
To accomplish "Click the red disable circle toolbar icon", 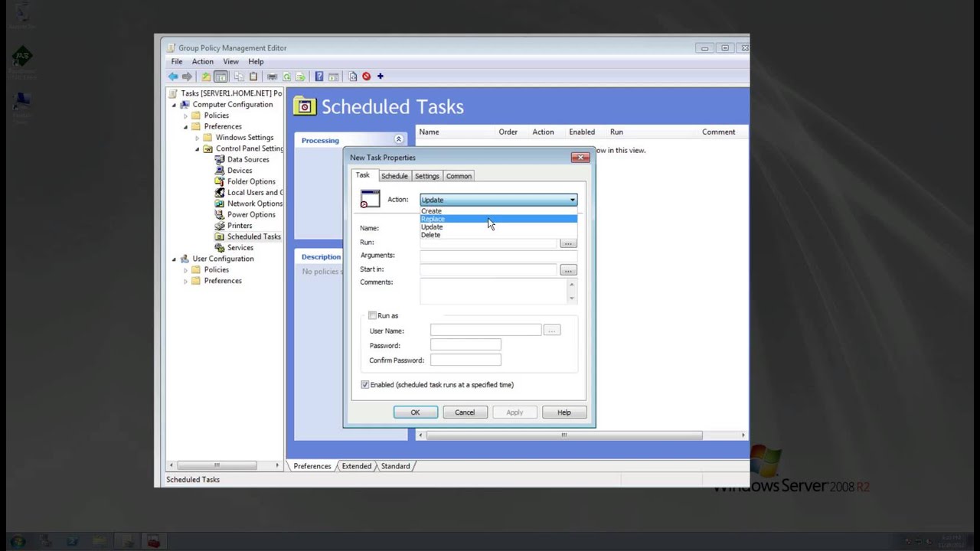I will (366, 77).
